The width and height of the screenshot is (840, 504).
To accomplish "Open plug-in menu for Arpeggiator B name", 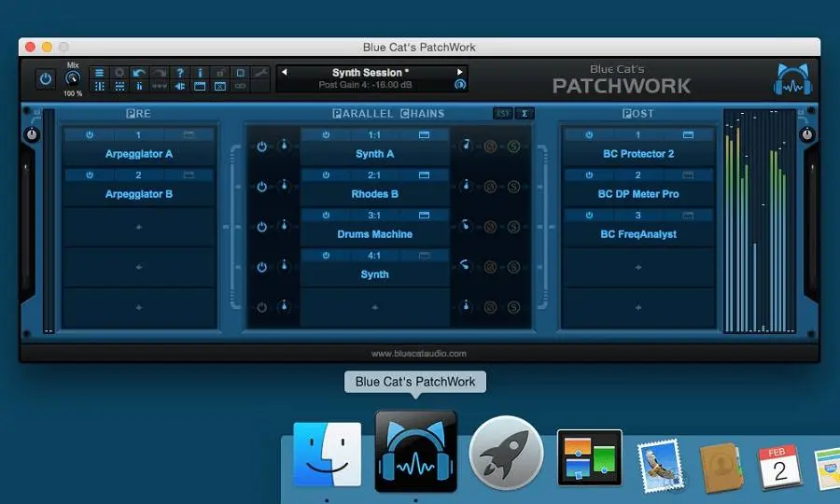I will [139, 194].
